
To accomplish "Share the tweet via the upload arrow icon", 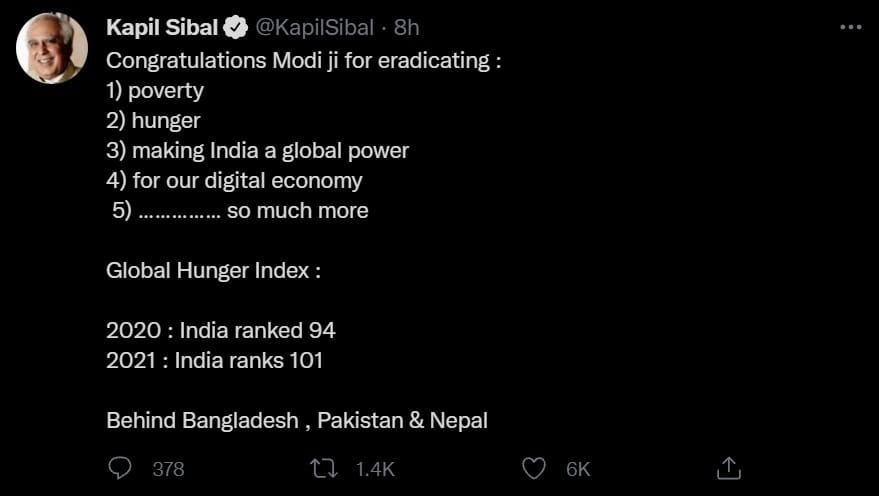I will point(729,469).
